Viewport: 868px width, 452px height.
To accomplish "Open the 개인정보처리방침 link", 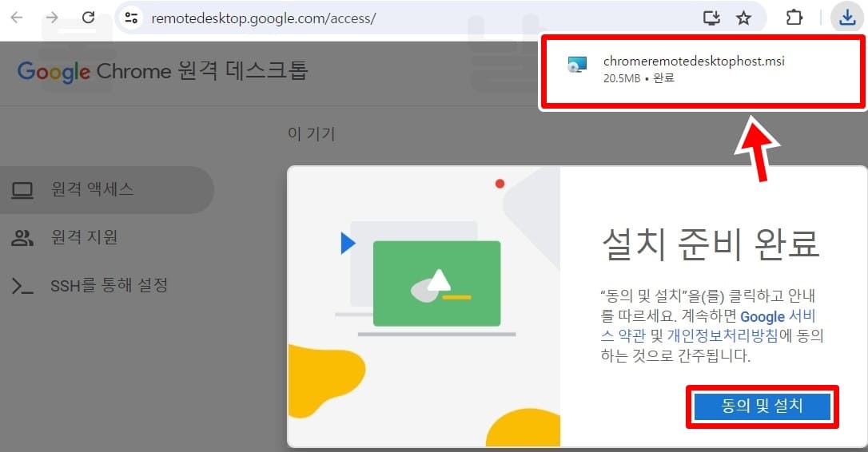I will pos(723,335).
